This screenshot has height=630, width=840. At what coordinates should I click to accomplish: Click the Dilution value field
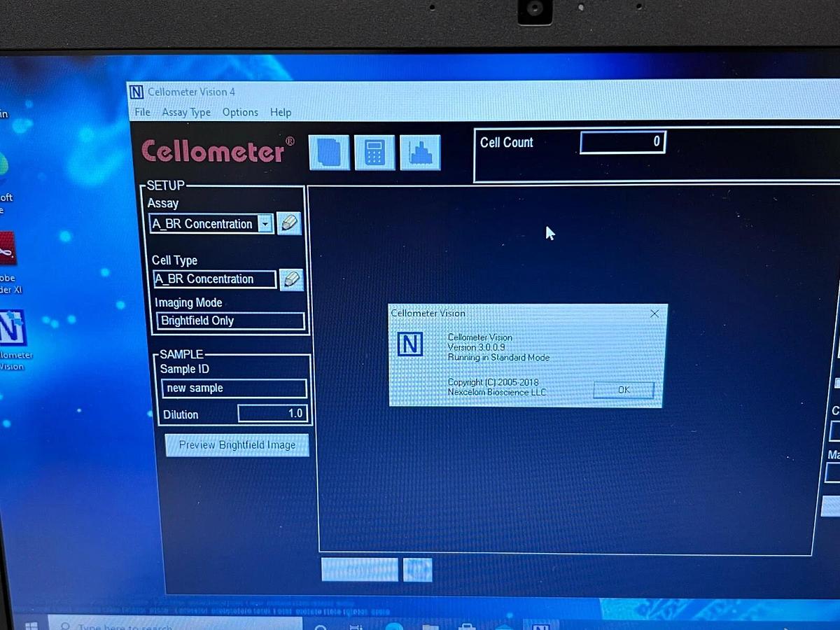[x=272, y=414]
